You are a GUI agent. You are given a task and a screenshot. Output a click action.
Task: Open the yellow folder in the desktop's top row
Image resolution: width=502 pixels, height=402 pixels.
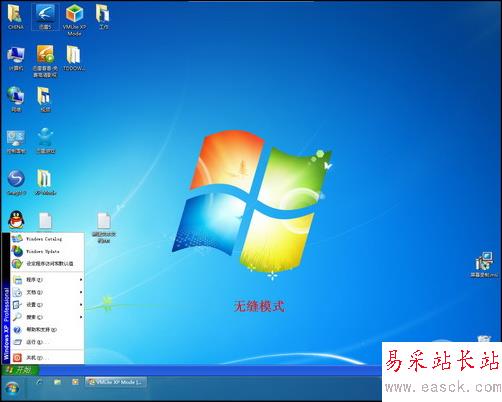(x=103, y=17)
